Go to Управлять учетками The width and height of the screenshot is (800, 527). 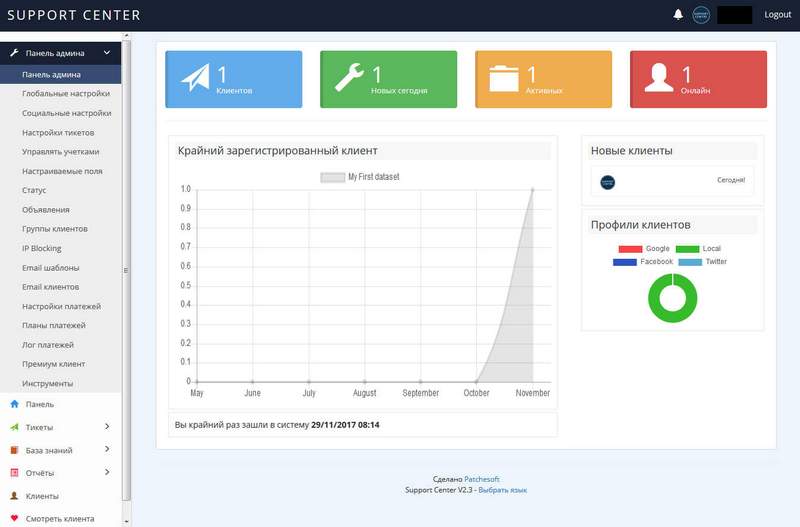click(x=61, y=152)
